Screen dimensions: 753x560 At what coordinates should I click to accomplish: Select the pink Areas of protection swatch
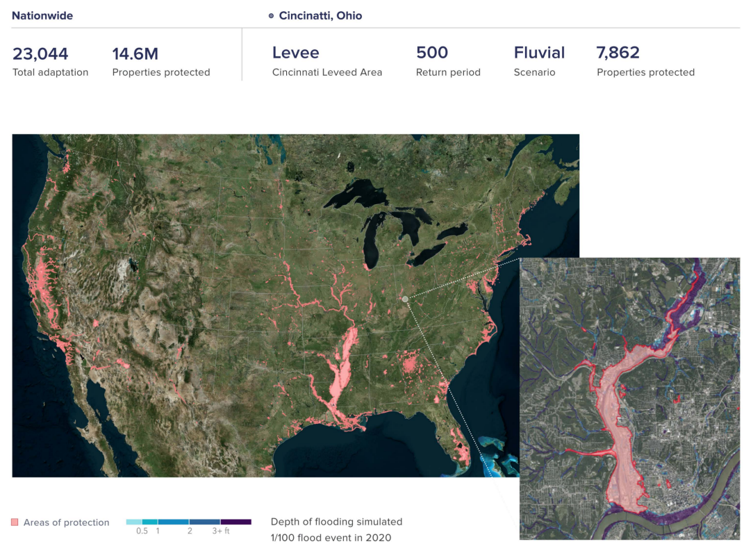click(15, 522)
